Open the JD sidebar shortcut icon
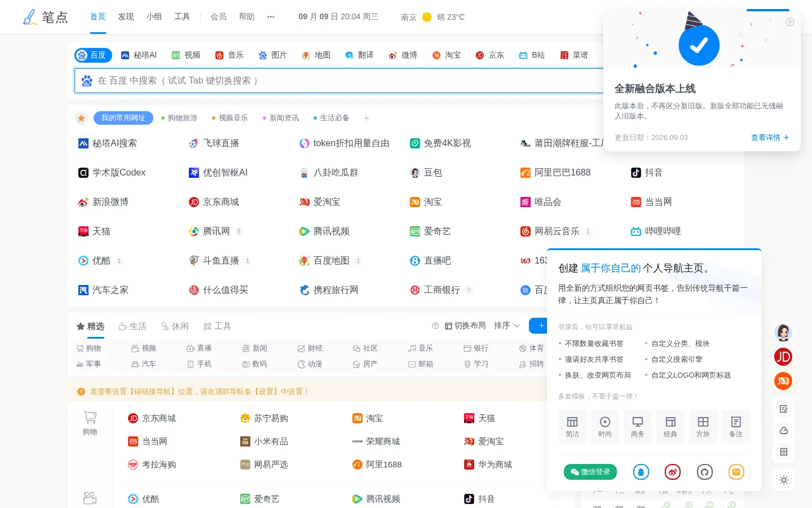This screenshot has width=812, height=508. (783, 357)
